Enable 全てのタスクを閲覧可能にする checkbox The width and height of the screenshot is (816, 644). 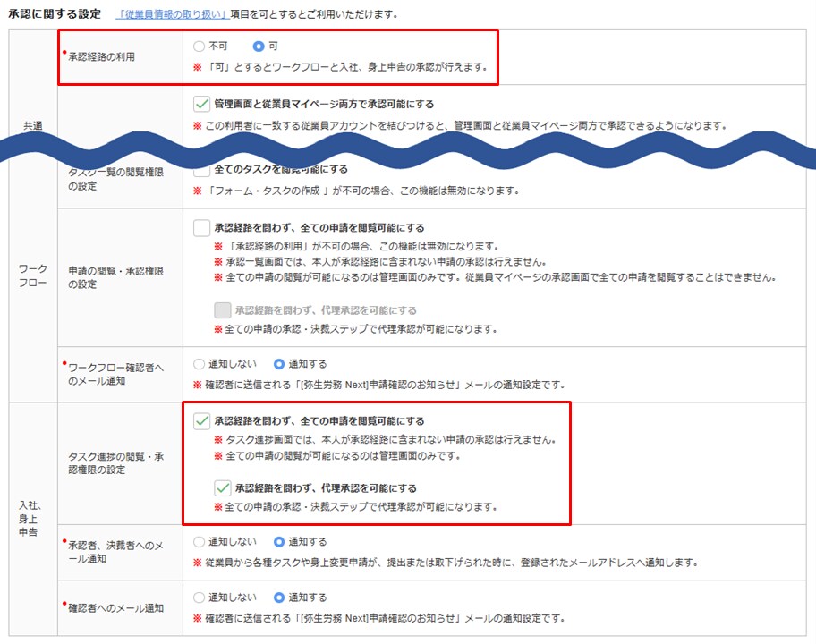tap(201, 170)
